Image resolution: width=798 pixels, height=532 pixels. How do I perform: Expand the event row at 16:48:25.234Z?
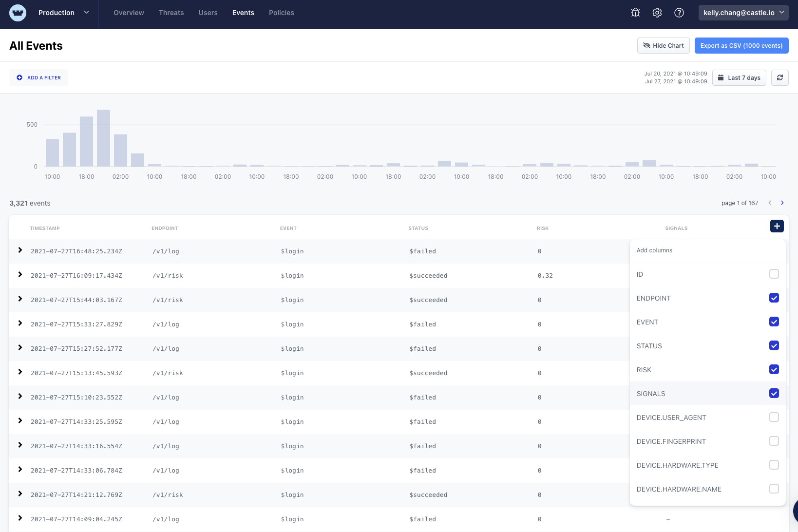20,250
